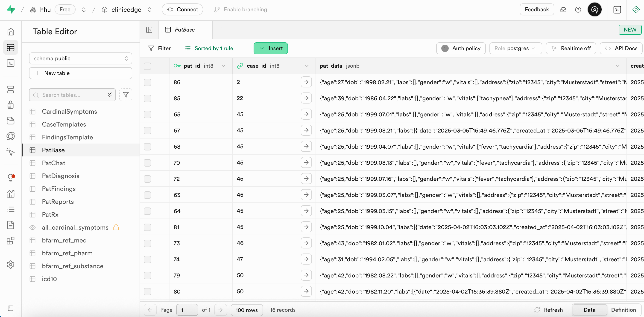The width and height of the screenshot is (644, 317).
Task: Open the API Docs document sidebar icon
Action: (11, 225)
